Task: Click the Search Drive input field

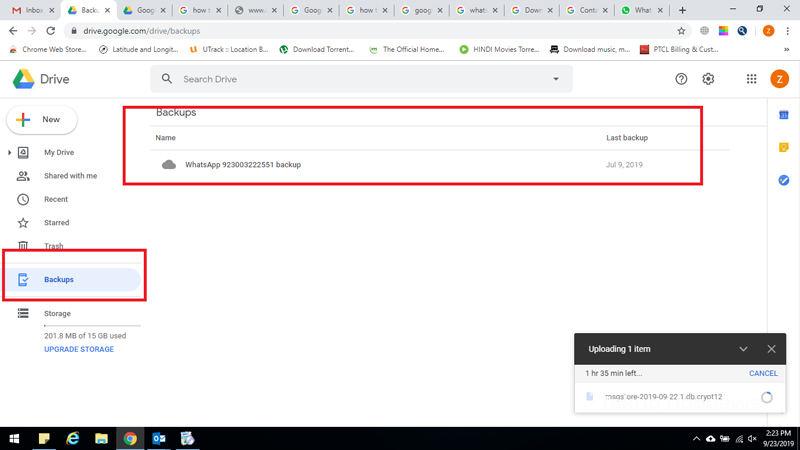Action: (x=362, y=79)
